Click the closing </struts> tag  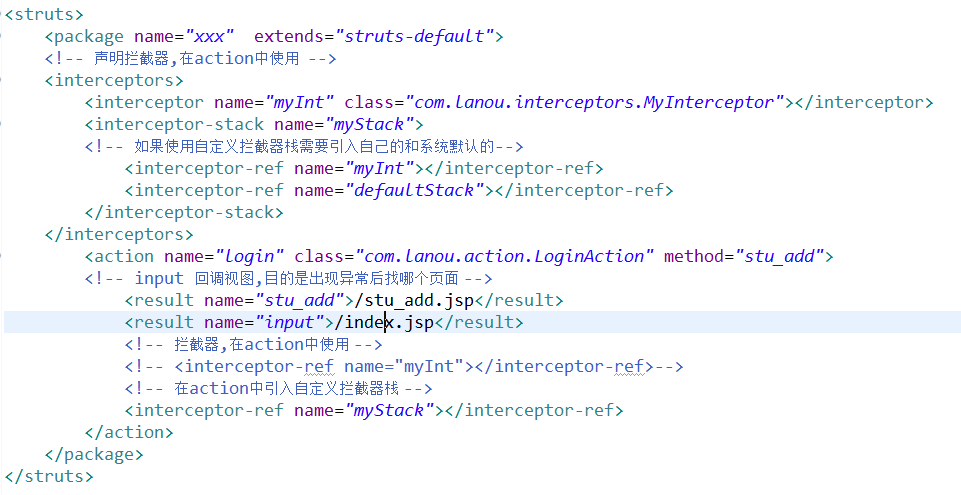pos(49,476)
